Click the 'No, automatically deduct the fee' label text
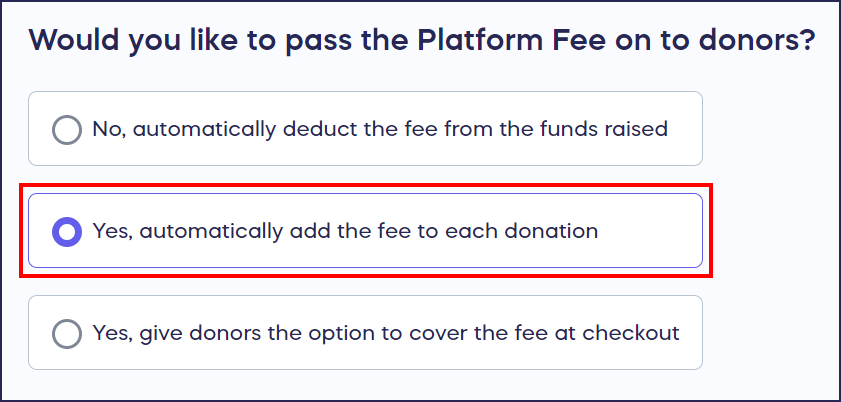 tap(380, 129)
